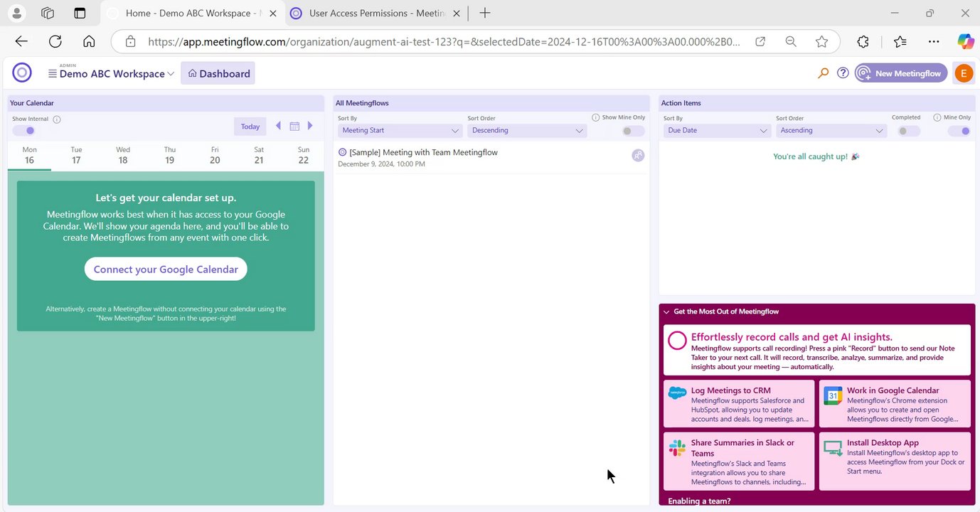Screen dimensions: 980x512
Task: Click the Google Calendar icon in the promo card
Action: [x=833, y=396]
